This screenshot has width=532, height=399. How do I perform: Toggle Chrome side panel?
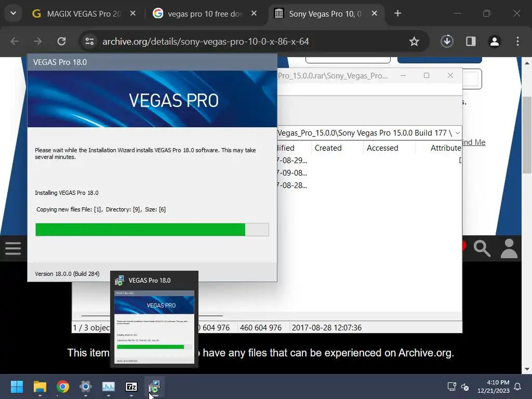[471, 42]
